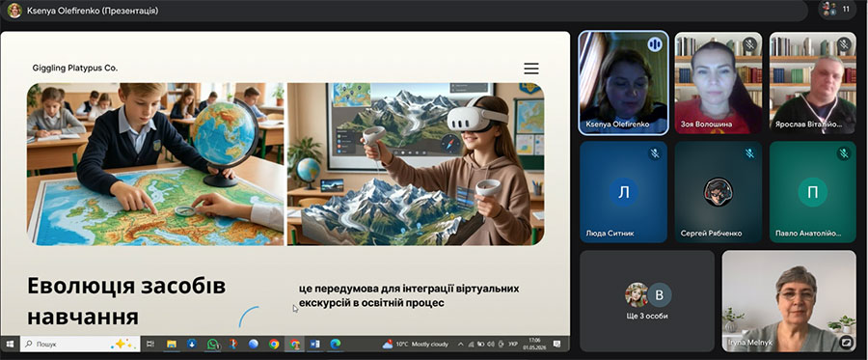Click the picture-in-picture icon on Iryna Melnyk's tile
Screen dimensions: 868x360
846,343
